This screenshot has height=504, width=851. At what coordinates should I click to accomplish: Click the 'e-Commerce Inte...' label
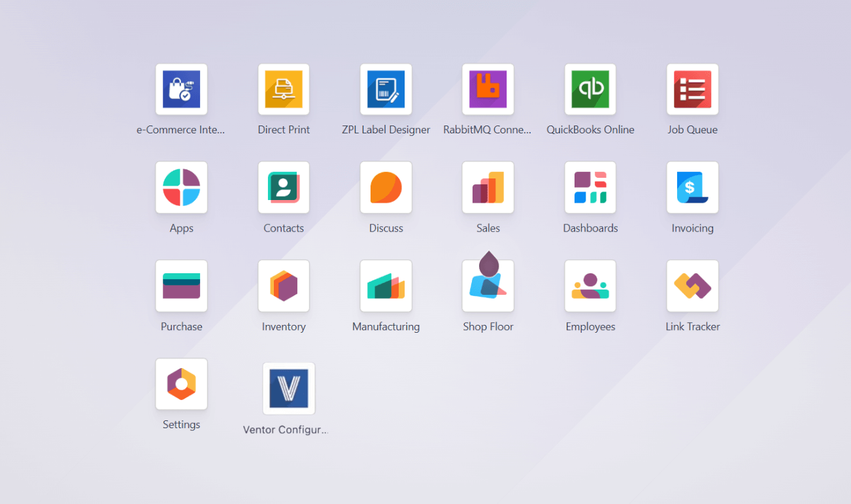click(180, 129)
